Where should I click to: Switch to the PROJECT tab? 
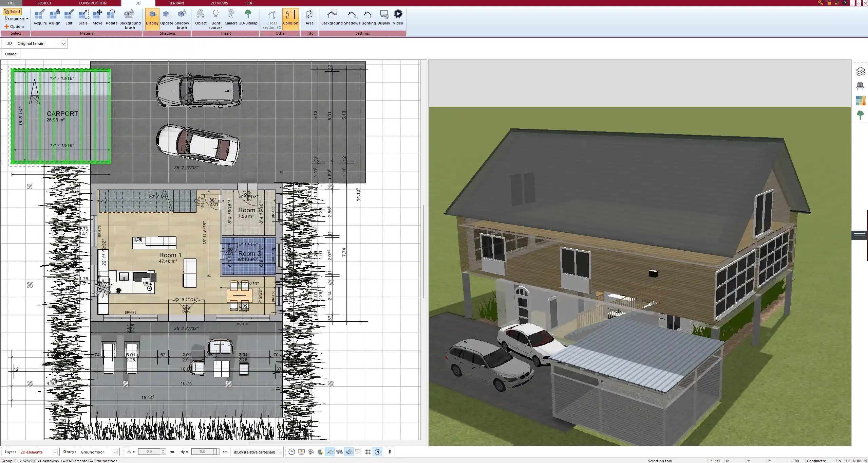point(44,3)
